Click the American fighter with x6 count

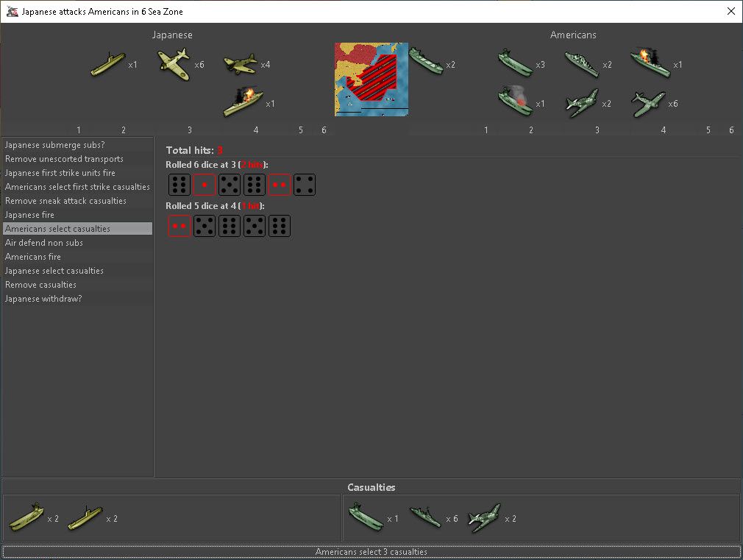point(649,104)
